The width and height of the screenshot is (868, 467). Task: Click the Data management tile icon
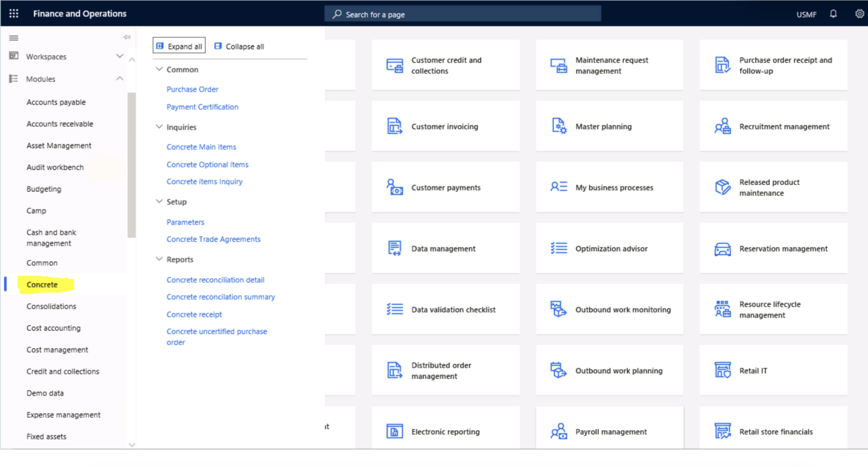[x=394, y=248]
